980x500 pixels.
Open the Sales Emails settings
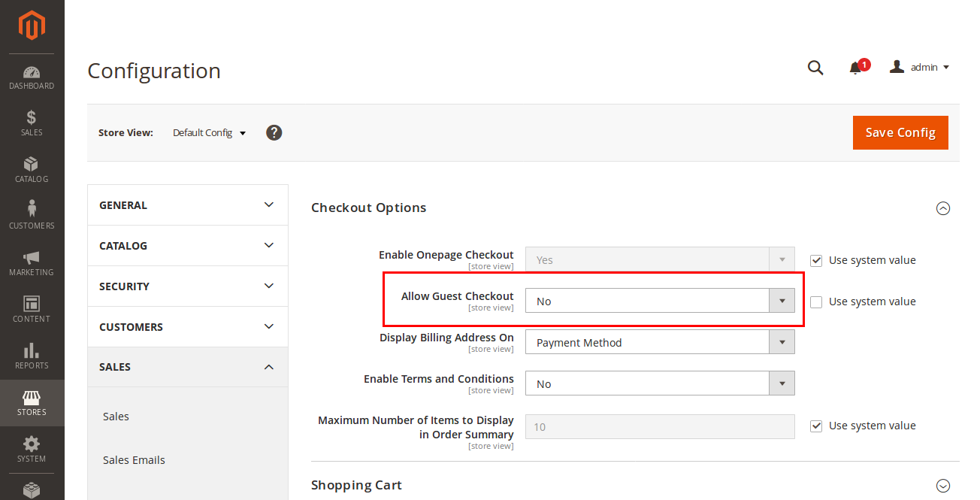[x=134, y=459]
